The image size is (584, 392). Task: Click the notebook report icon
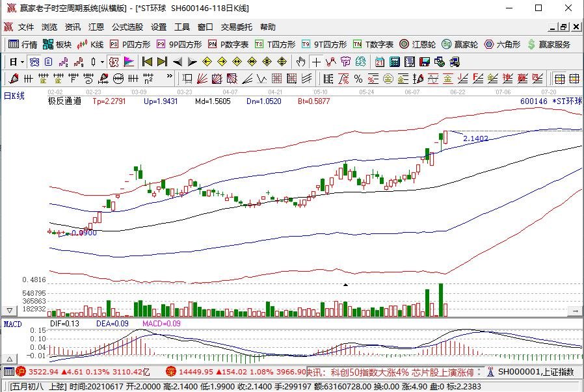(409, 62)
